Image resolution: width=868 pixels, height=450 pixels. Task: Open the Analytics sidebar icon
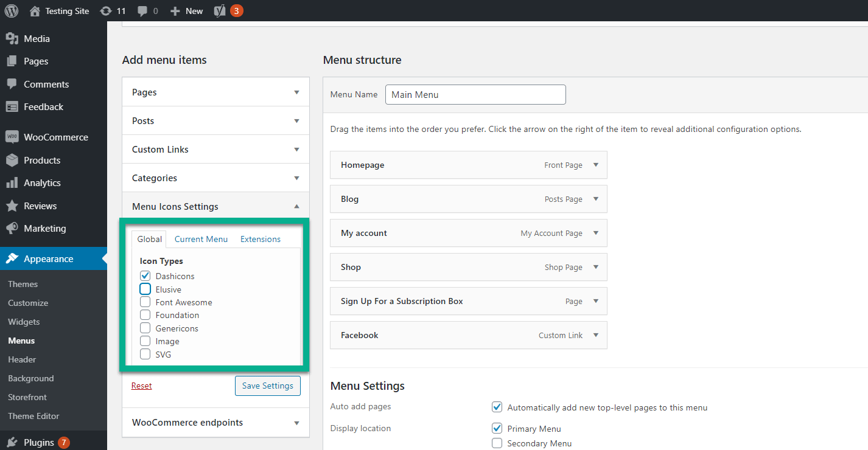click(13, 182)
